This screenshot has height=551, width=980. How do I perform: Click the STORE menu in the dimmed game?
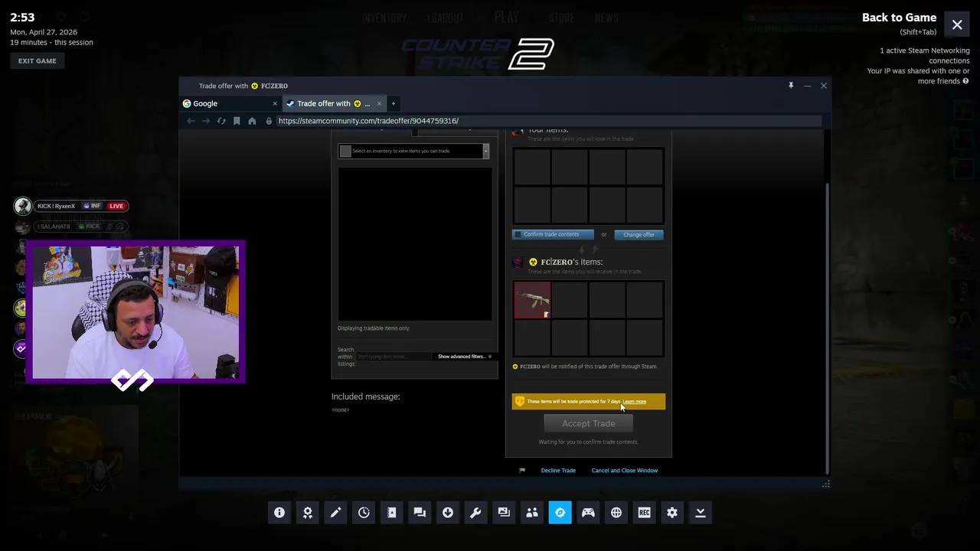click(x=562, y=18)
